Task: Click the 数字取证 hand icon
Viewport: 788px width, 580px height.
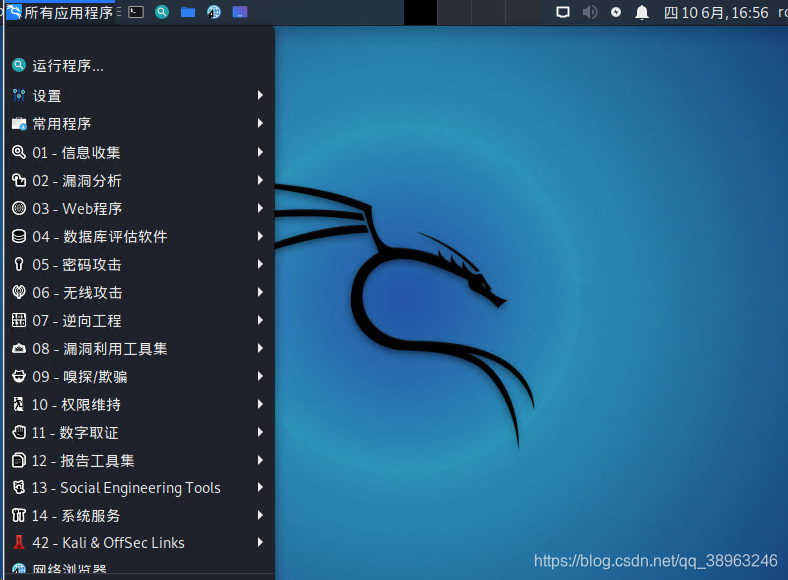Action: click(19, 432)
